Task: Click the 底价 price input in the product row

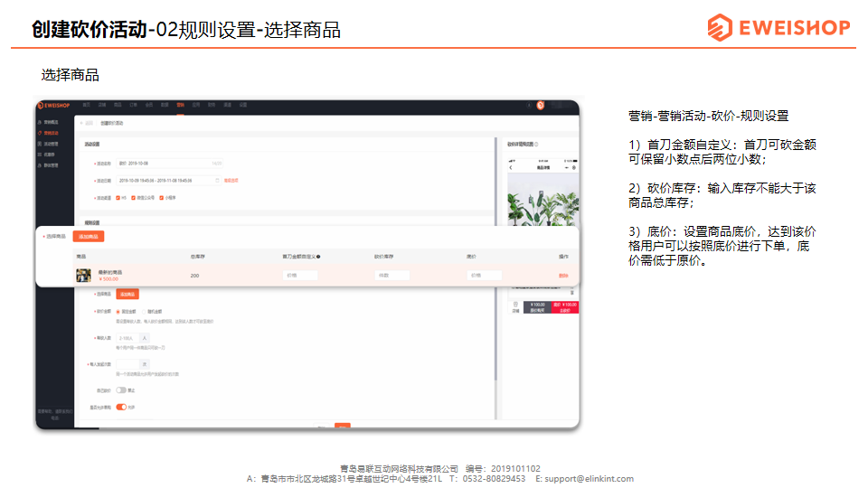Action: coord(485,275)
